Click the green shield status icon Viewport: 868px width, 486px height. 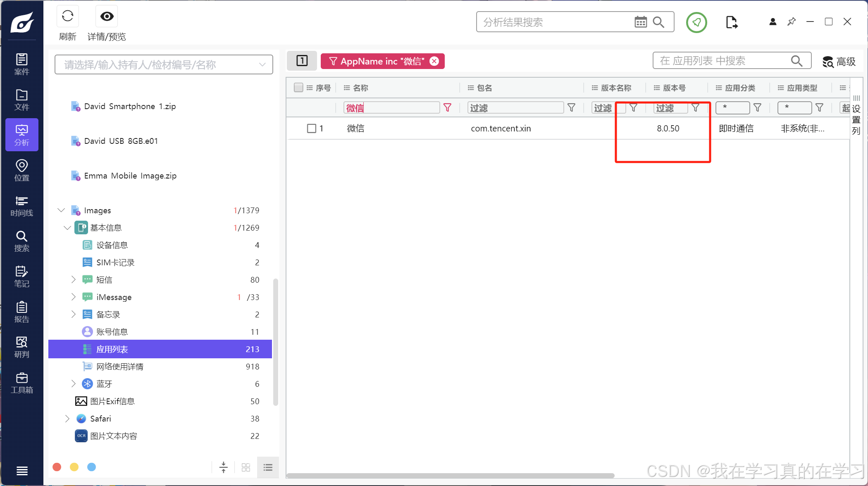coord(696,22)
